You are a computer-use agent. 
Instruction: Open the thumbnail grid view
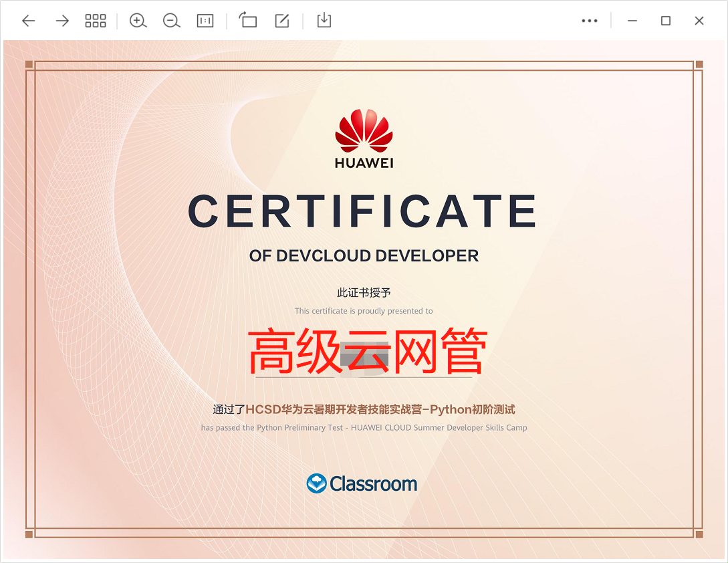tap(96, 21)
